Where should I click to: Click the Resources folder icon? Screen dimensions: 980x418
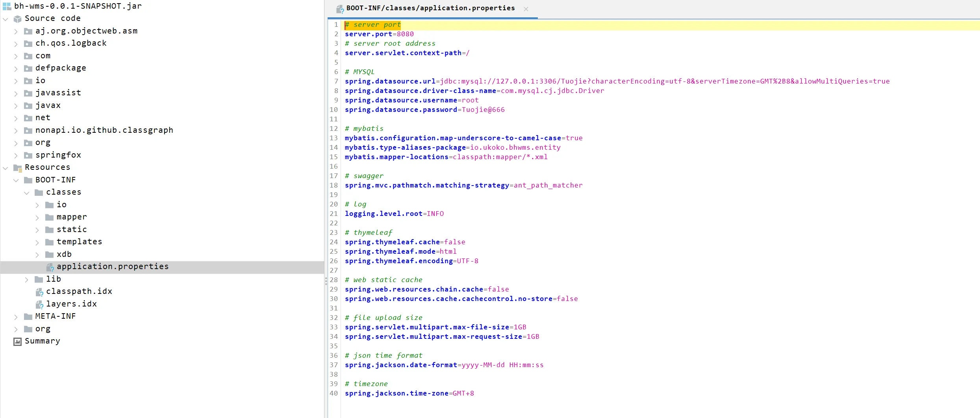click(17, 168)
